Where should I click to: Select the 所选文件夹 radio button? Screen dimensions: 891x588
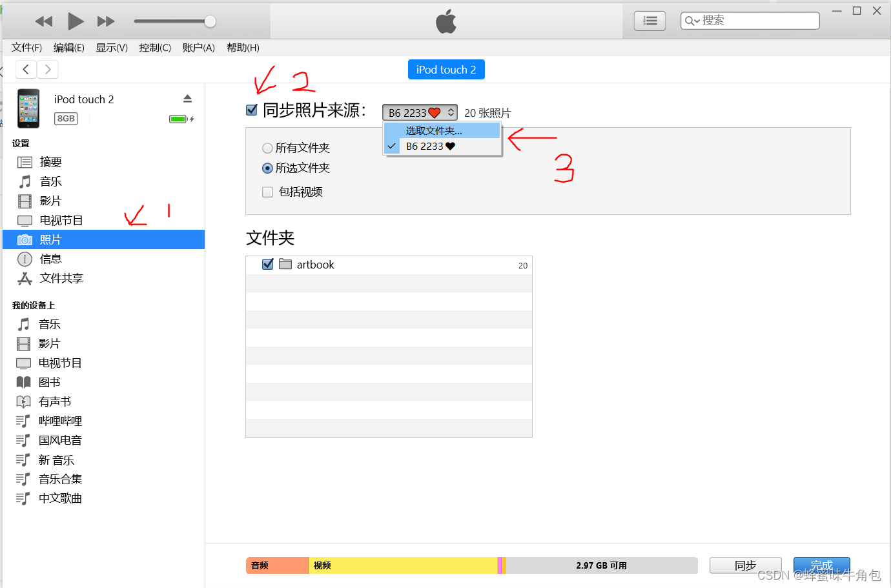267,168
